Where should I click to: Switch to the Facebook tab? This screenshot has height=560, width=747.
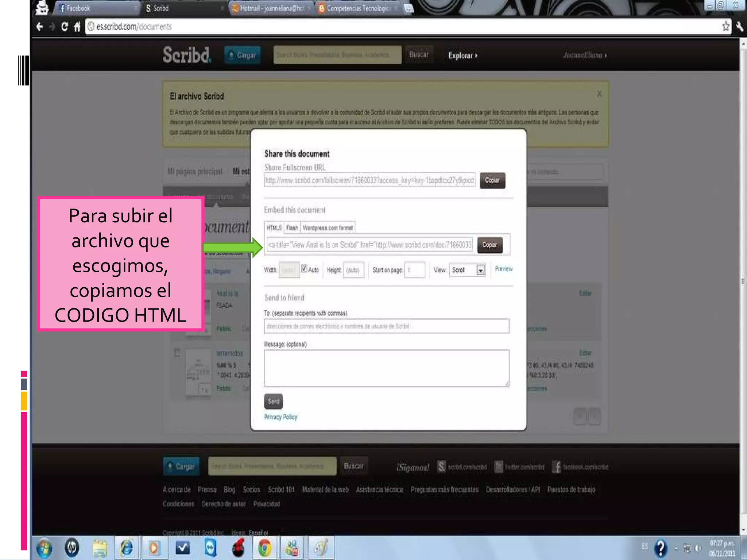pos(97,8)
